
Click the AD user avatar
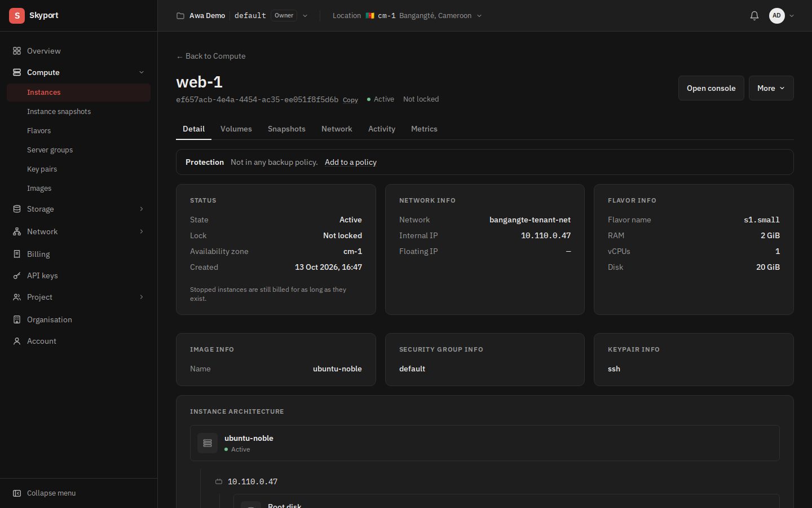point(777,16)
